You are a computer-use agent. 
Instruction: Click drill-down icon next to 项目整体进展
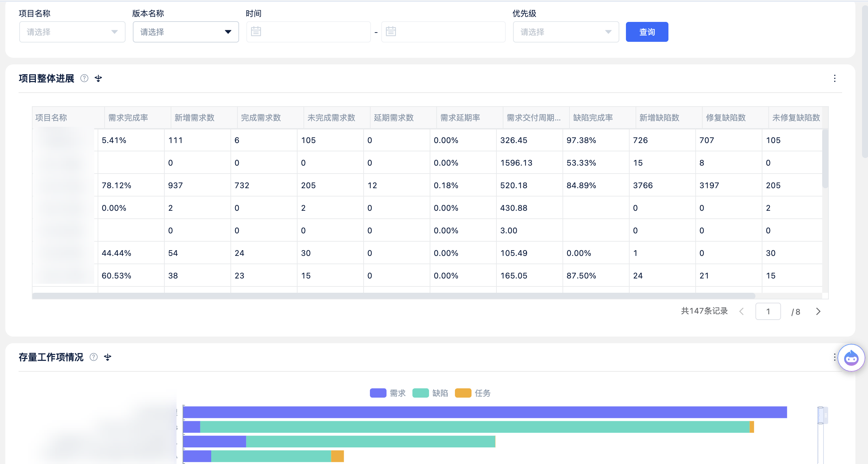[x=98, y=78]
